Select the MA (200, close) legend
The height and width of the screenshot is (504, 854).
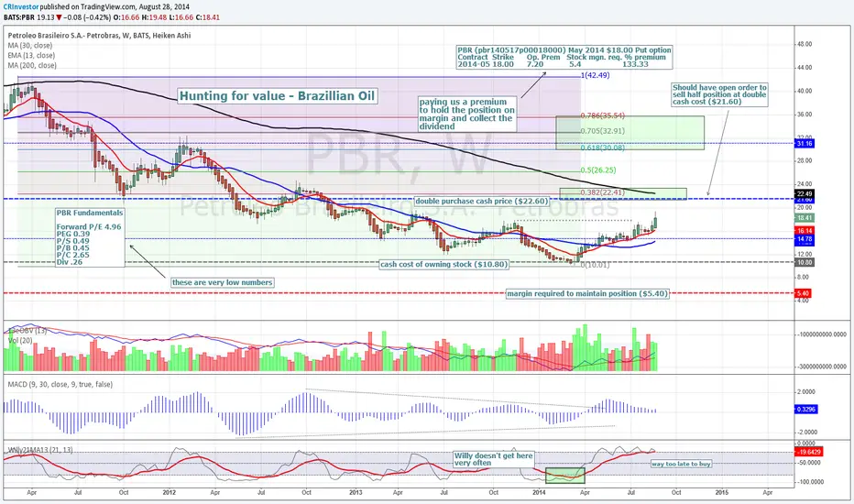[x=32, y=65]
